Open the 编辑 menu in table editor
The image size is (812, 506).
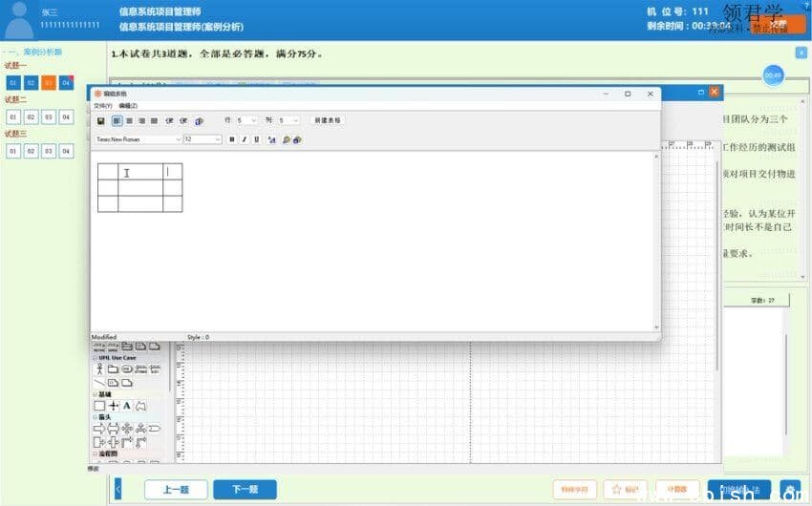pos(128,105)
